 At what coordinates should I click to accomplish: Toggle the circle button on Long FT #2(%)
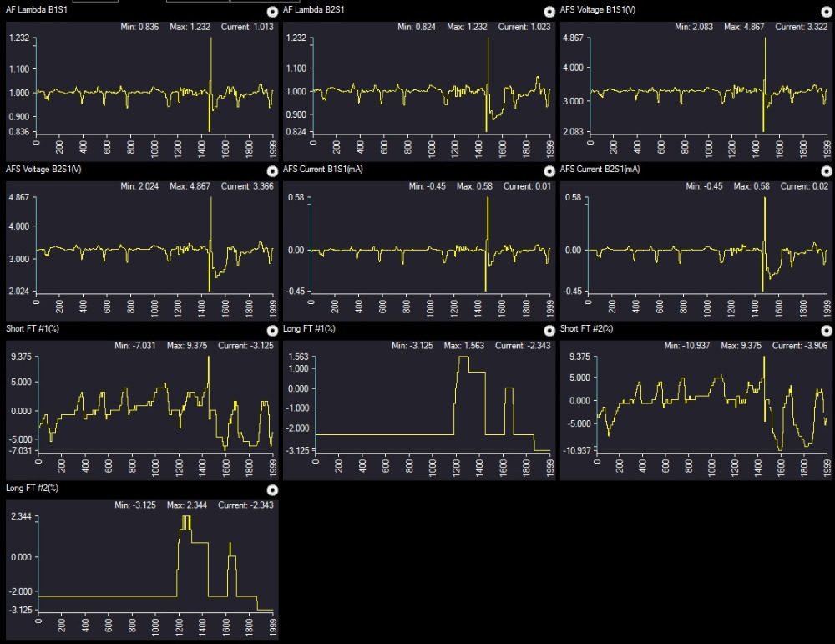click(271, 489)
